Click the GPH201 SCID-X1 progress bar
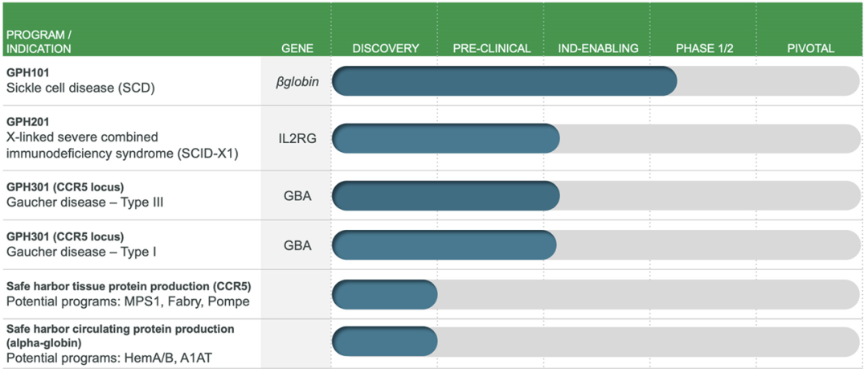This screenshot has width=868, height=373. 596,138
